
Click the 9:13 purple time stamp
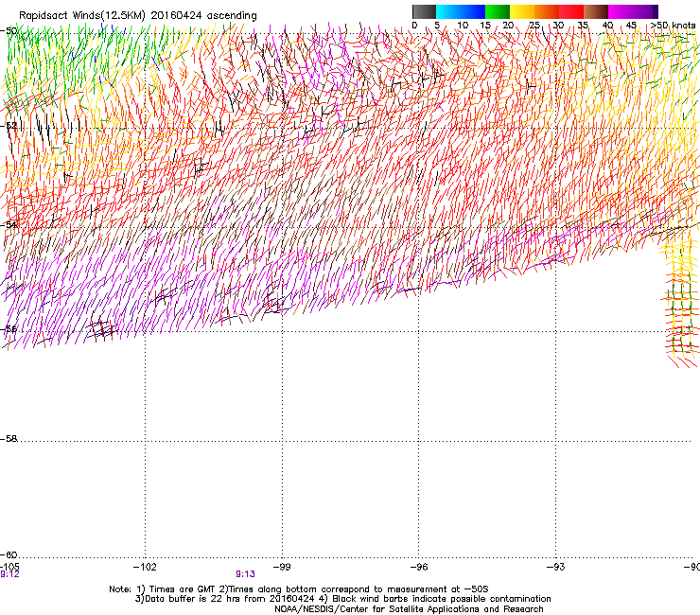tap(246, 574)
